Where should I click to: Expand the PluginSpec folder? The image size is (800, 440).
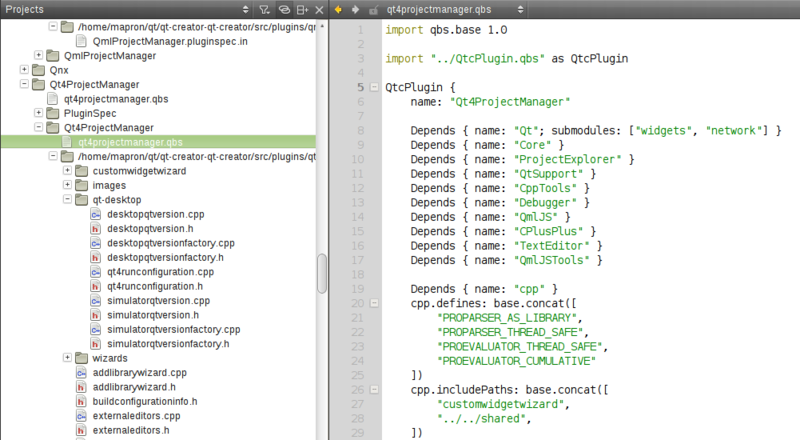pos(38,112)
